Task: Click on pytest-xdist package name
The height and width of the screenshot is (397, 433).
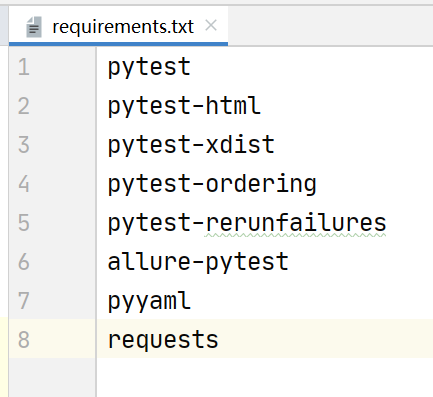Action: (x=191, y=145)
